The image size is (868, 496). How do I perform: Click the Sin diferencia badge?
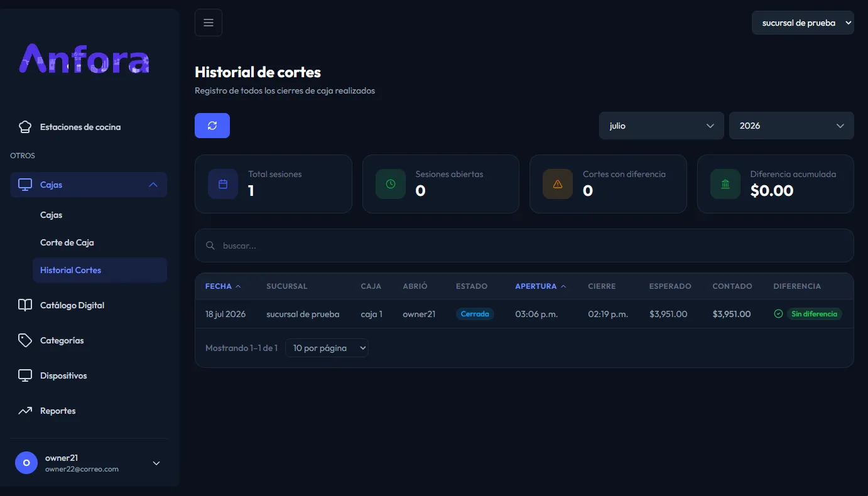(x=814, y=314)
